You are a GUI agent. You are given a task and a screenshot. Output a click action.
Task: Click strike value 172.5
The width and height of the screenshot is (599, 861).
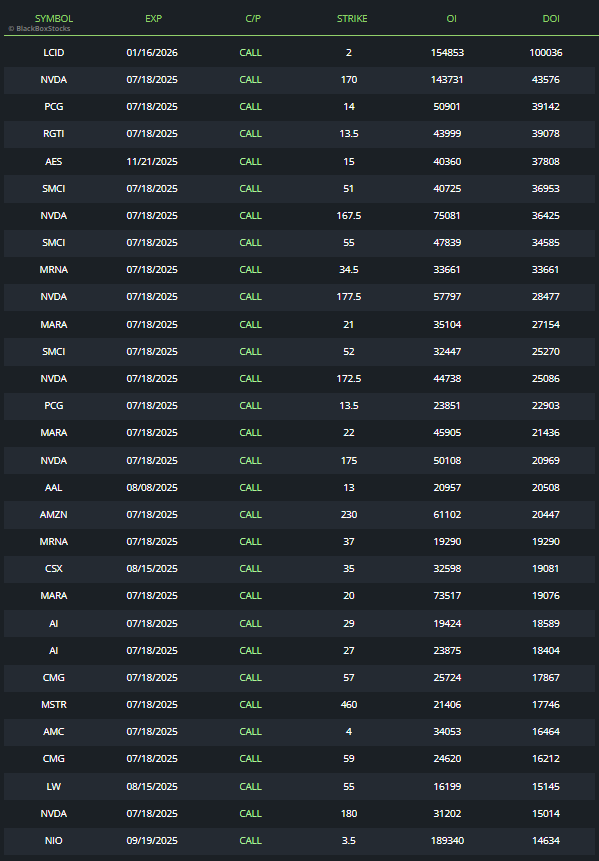click(349, 378)
